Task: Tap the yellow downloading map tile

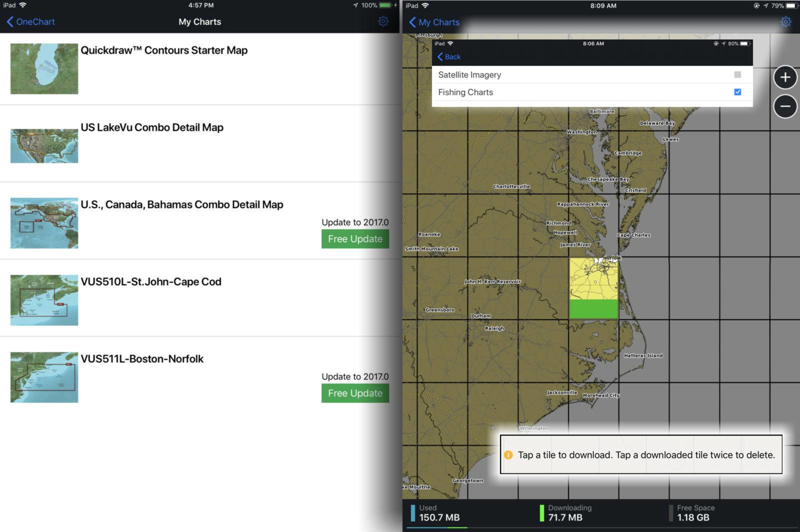Action: point(593,279)
